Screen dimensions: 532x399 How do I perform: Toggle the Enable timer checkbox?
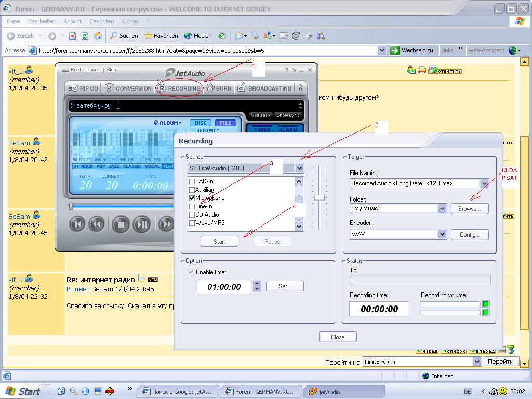click(191, 272)
